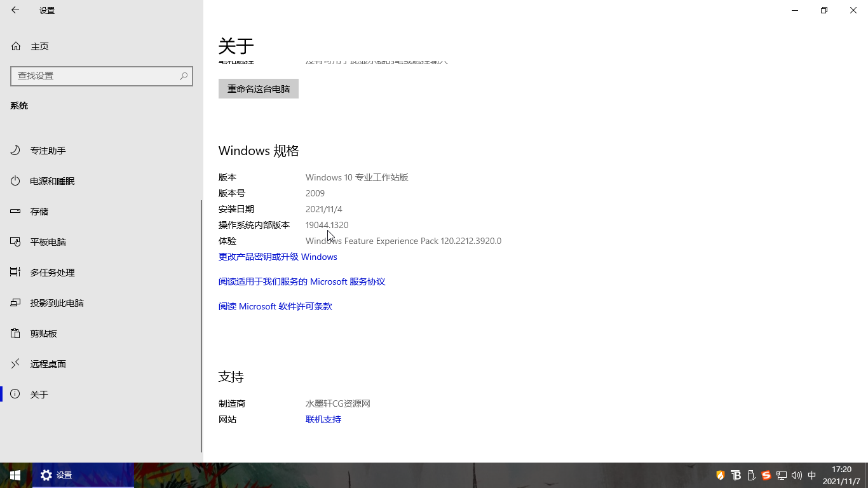Click the 制造商 label
The width and height of the screenshot is (868, 488).
[x=232, y=403]
